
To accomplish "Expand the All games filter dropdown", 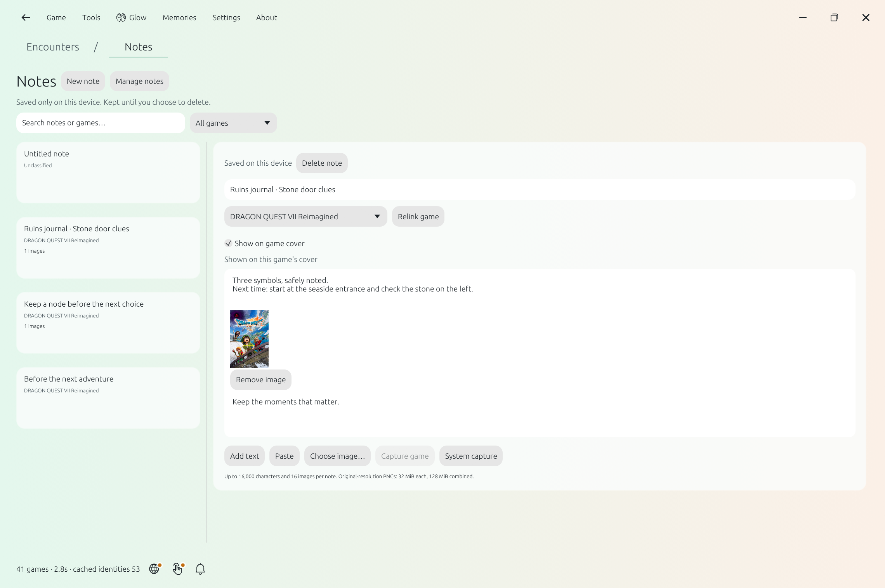I will click(x=233, y=123).
